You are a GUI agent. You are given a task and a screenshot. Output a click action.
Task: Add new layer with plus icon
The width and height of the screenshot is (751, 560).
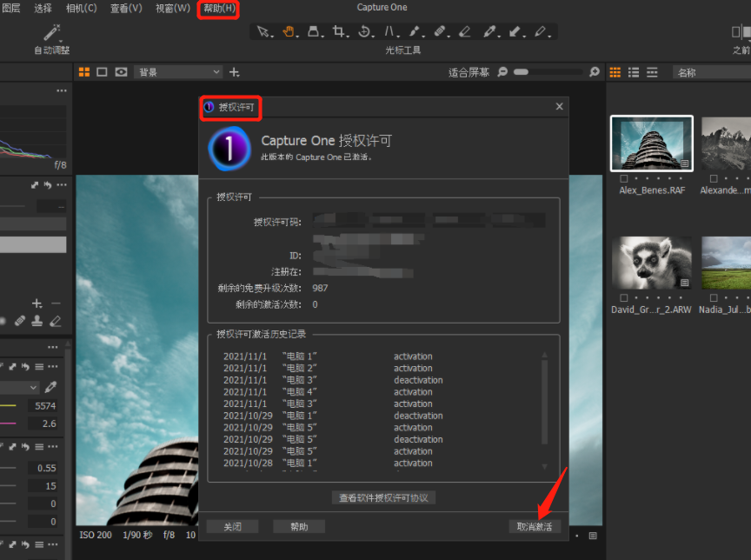tap(234, 72)
